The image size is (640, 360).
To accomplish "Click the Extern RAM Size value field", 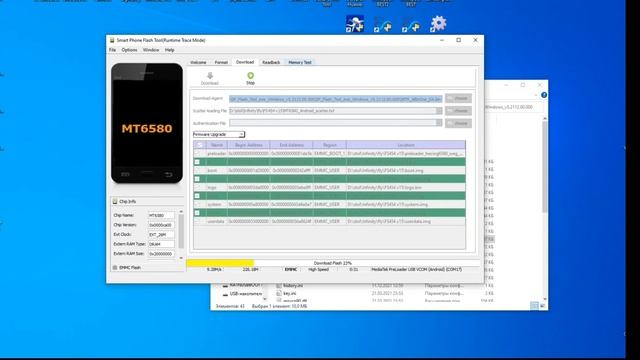I will click(x=161, y=254).
